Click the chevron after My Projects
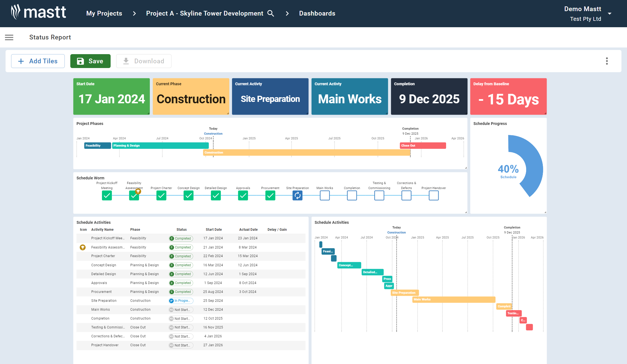Screen dimensions: 627x364 tap(135, 13)
